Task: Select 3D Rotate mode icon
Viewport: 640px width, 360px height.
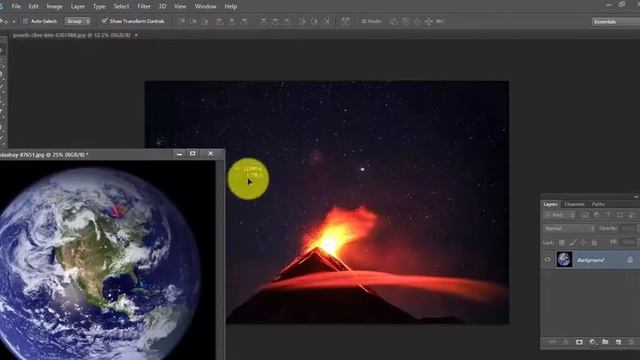Action: [394, 21]
